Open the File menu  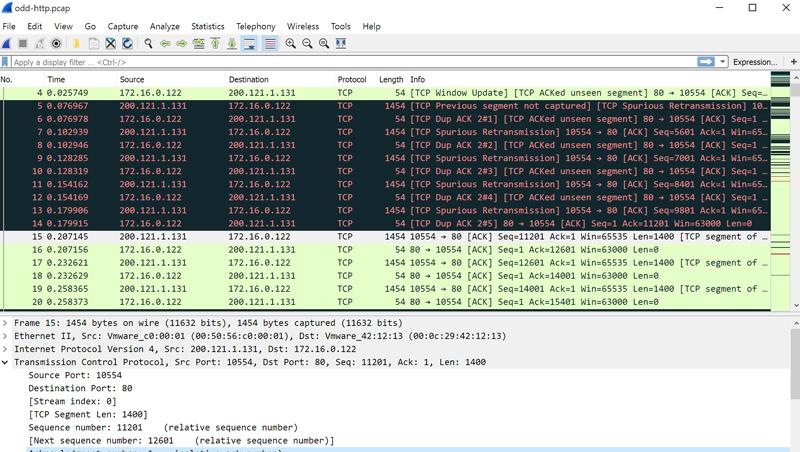pos(9,26)
